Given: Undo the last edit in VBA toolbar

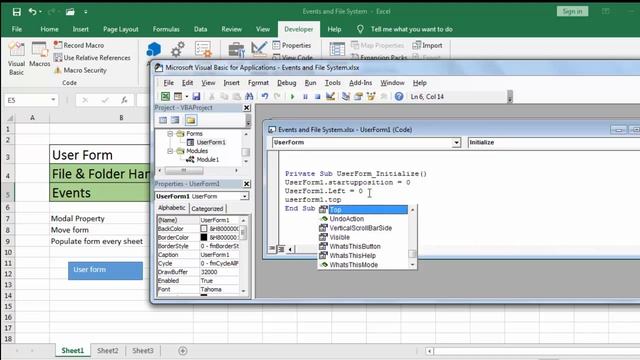Looking at the screenshot, I should pyautogui.click(x=264, y=96).
